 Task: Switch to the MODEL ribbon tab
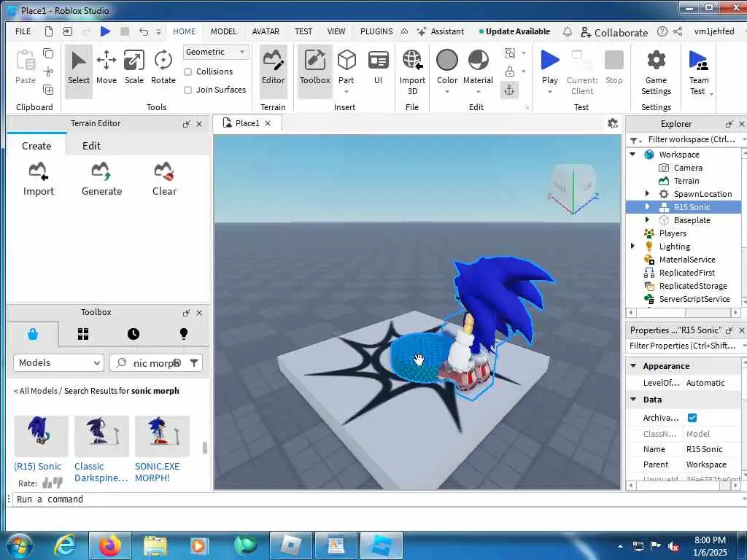pyautogui.click(x=223, y=31)
